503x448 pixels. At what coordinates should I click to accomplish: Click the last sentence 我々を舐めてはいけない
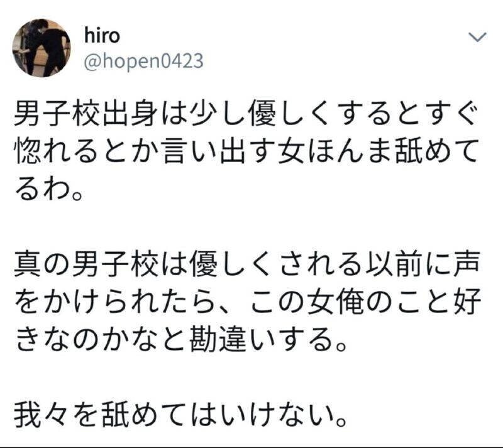[x=181, y=414]
